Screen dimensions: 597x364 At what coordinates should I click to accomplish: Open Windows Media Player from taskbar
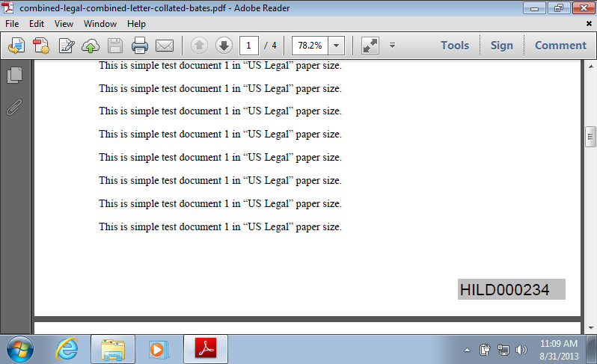[x=159, y=349]
